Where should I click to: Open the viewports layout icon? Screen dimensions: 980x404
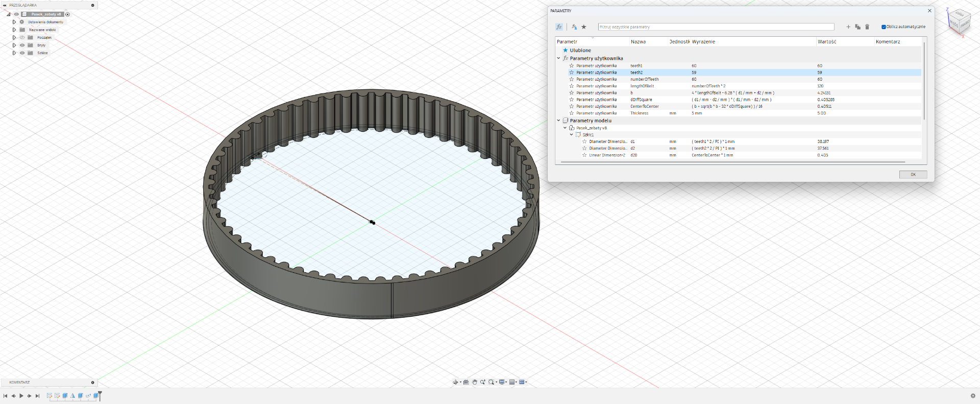tap(522, 382)
